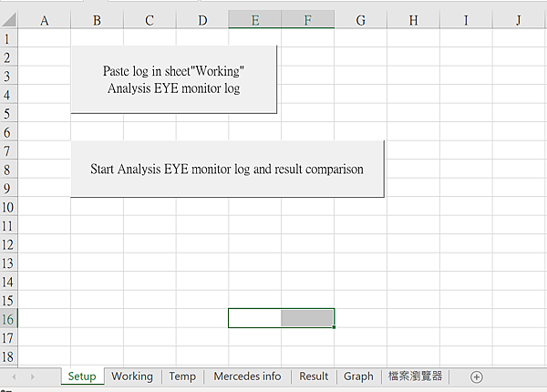Add a new sheet with plus icon

[x=477, y=377]
